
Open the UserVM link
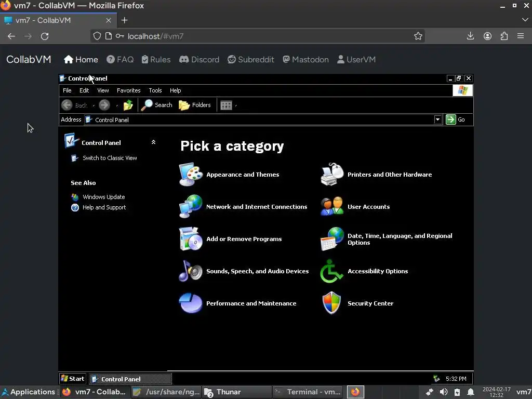[356, 59]
